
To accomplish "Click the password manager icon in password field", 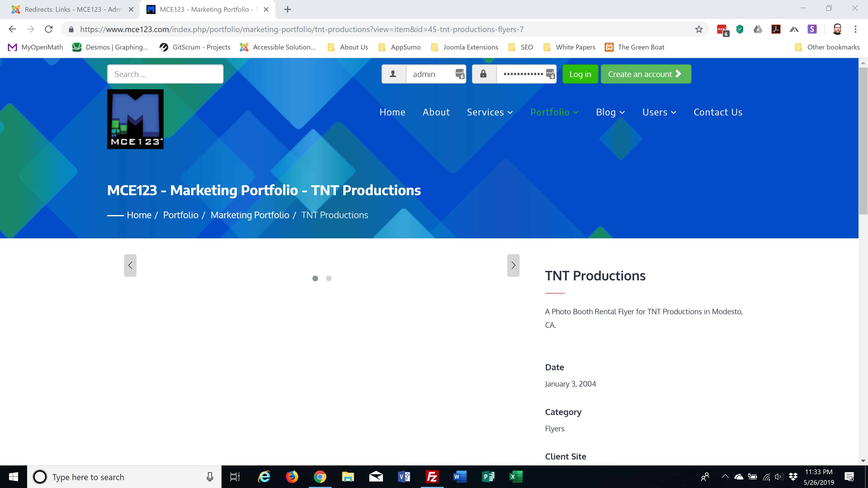I will 550,74.
